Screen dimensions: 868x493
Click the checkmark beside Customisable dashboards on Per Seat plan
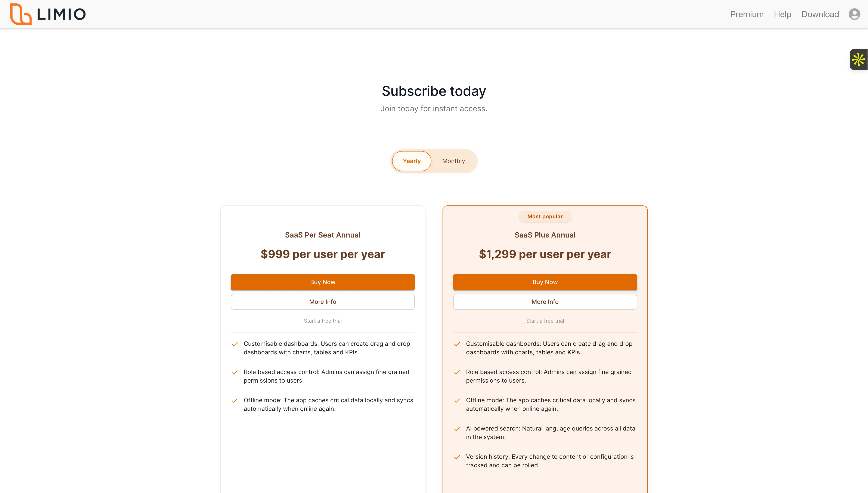coord(235,344)
